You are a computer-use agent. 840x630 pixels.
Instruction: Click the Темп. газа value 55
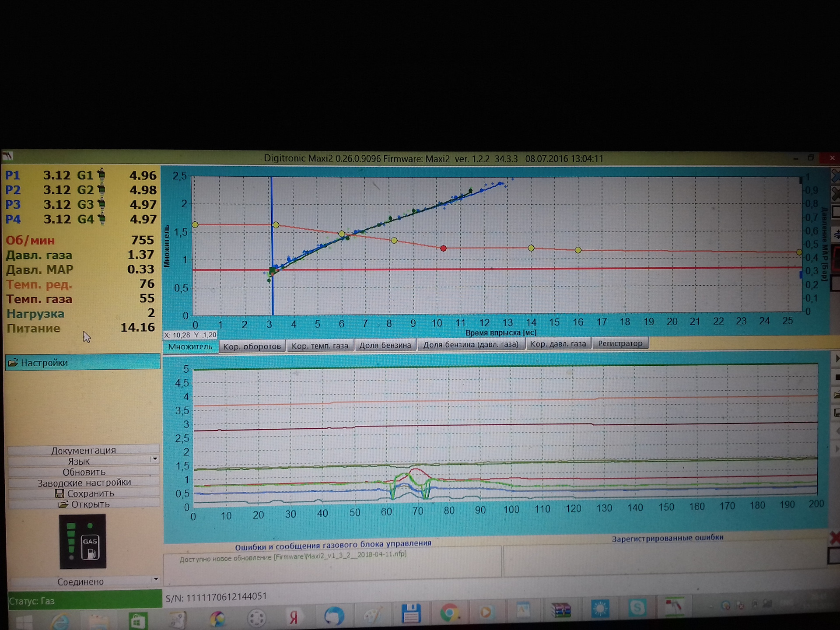pos(147,298)
